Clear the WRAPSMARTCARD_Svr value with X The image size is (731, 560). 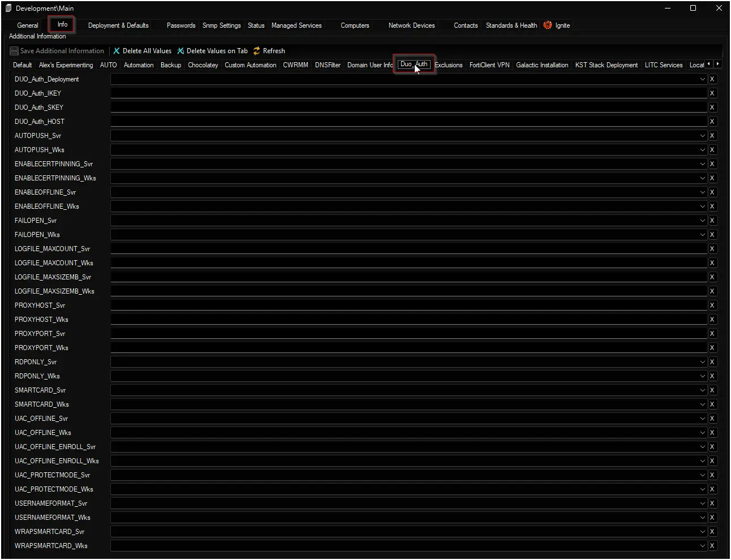point(712,532)
